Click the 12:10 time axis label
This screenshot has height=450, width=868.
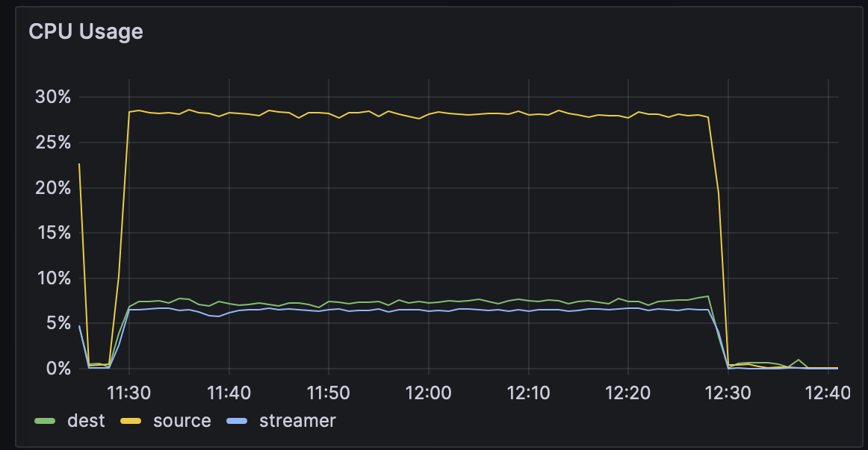point(528,393)
